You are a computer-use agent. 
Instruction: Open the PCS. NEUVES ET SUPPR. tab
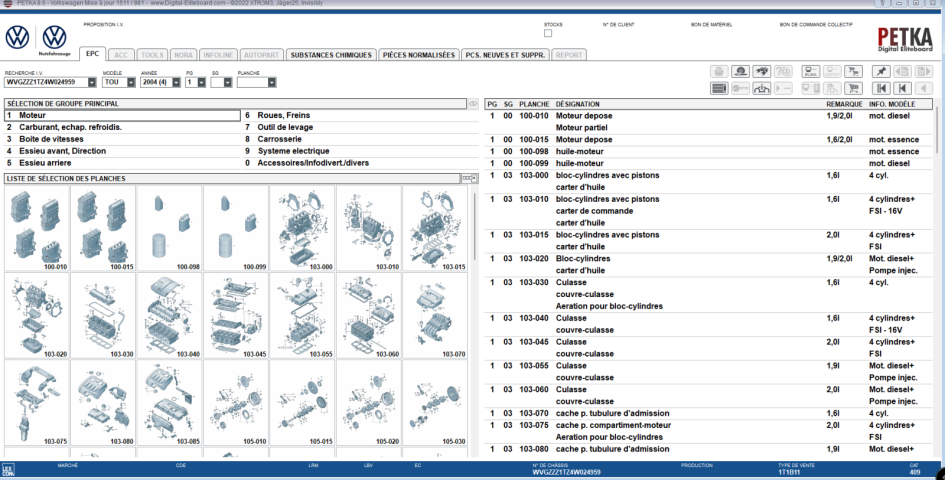coord(505,55)
